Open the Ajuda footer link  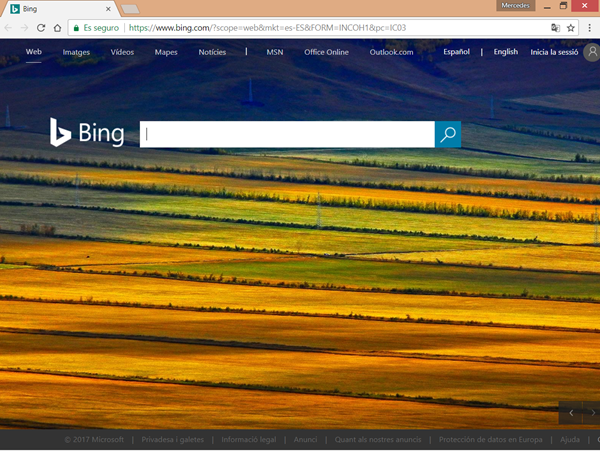coord(570,440)
